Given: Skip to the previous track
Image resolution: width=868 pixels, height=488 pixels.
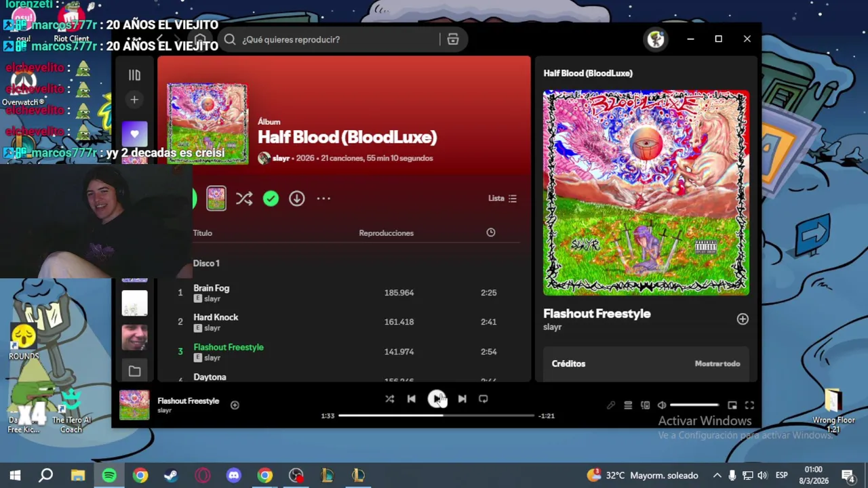Looking at the screenshot, I should (x=411, y=399).
